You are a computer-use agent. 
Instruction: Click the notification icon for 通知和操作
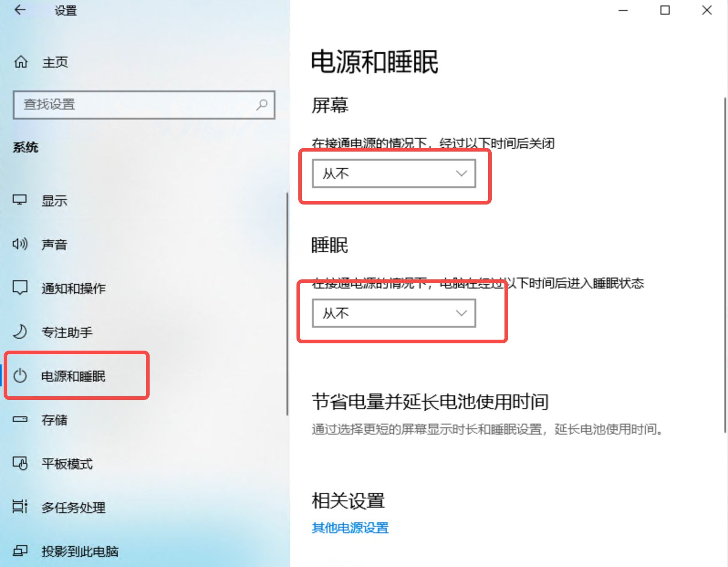pos(20,288)
